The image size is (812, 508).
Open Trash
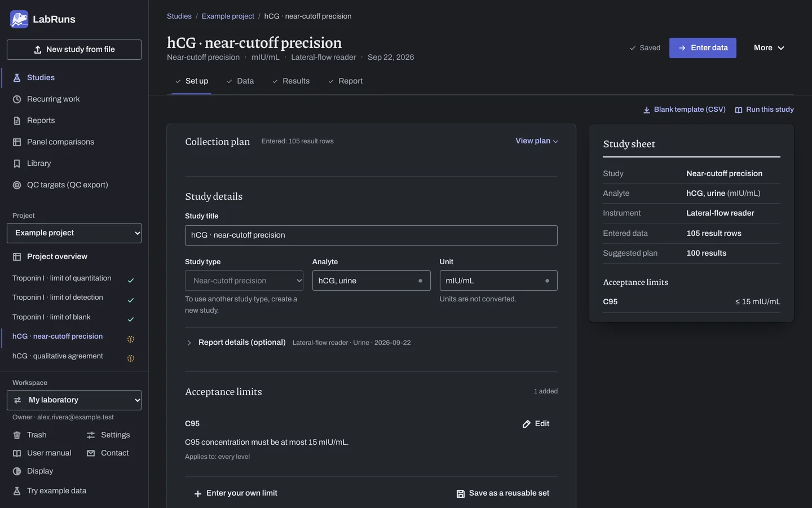coord(29,435)
